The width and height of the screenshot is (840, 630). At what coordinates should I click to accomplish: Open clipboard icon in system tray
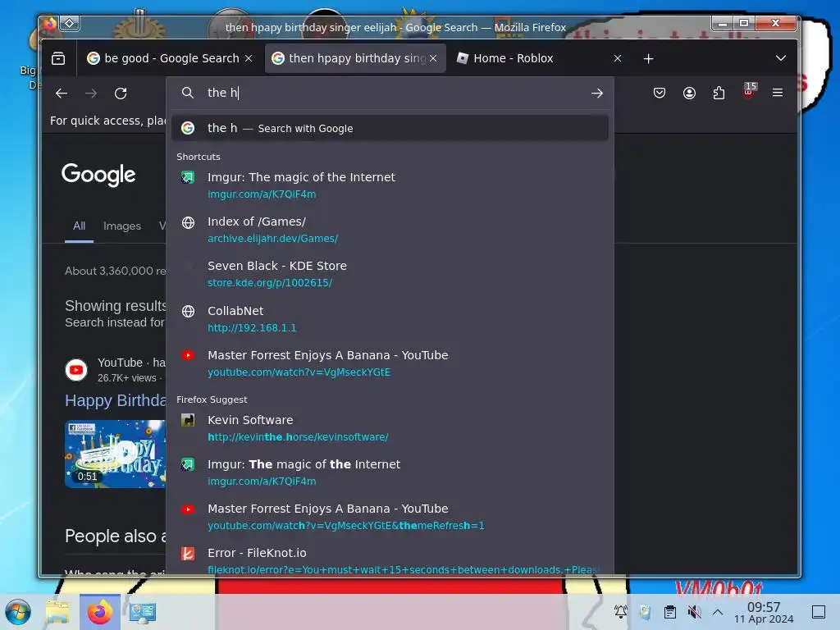click(669, 612)
